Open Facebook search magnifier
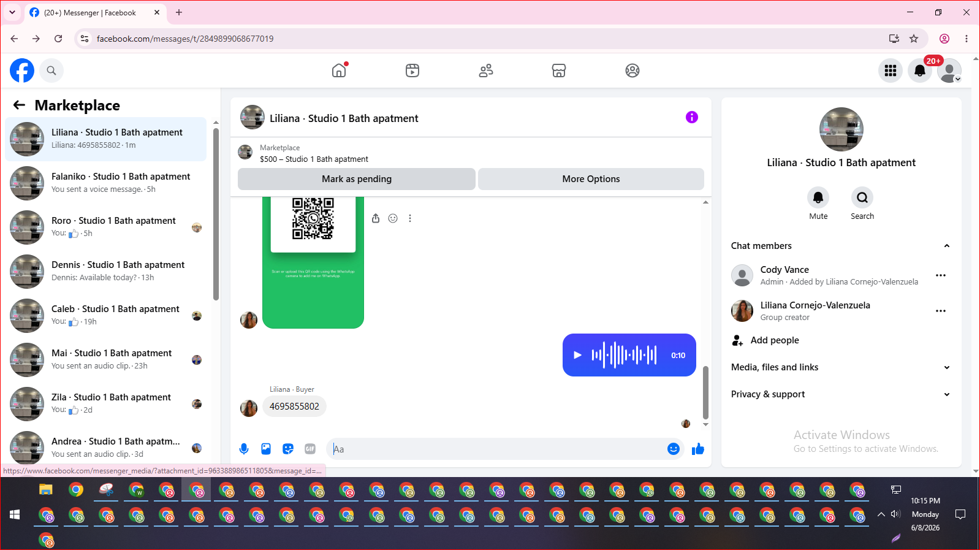The width and height of the screenshot is (980, 550). tap(51, 71)
